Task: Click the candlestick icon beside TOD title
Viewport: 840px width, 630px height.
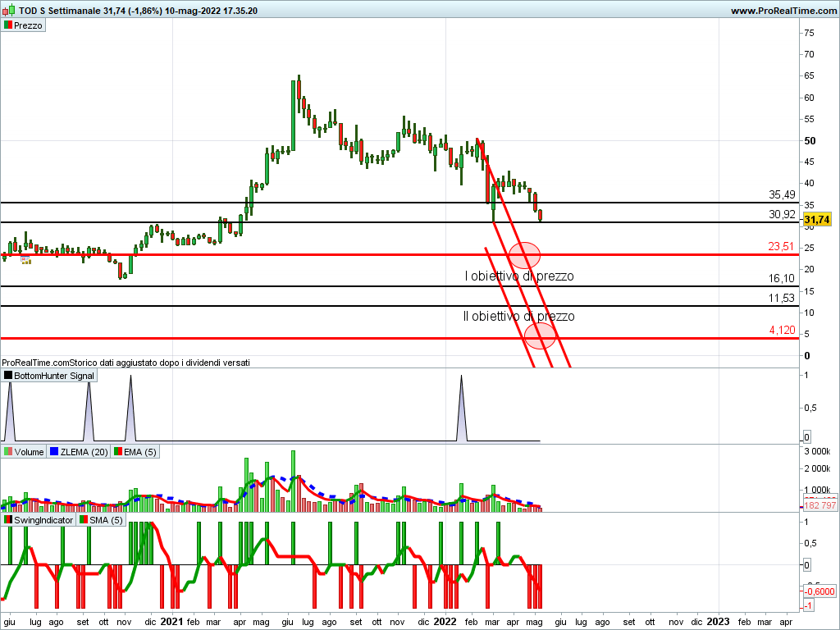Action: pyautogui.click(x=10, y=11)
